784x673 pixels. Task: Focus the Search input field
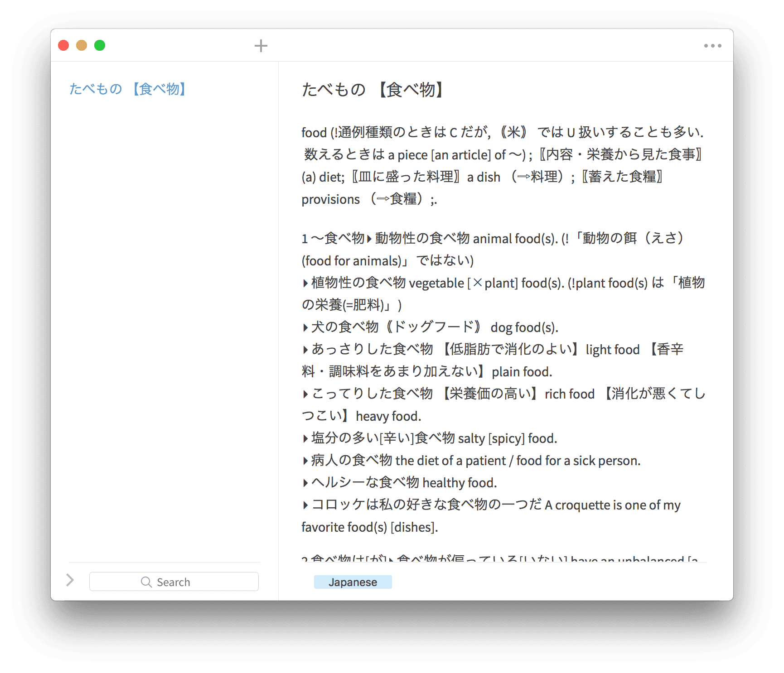tap(199, 582)
